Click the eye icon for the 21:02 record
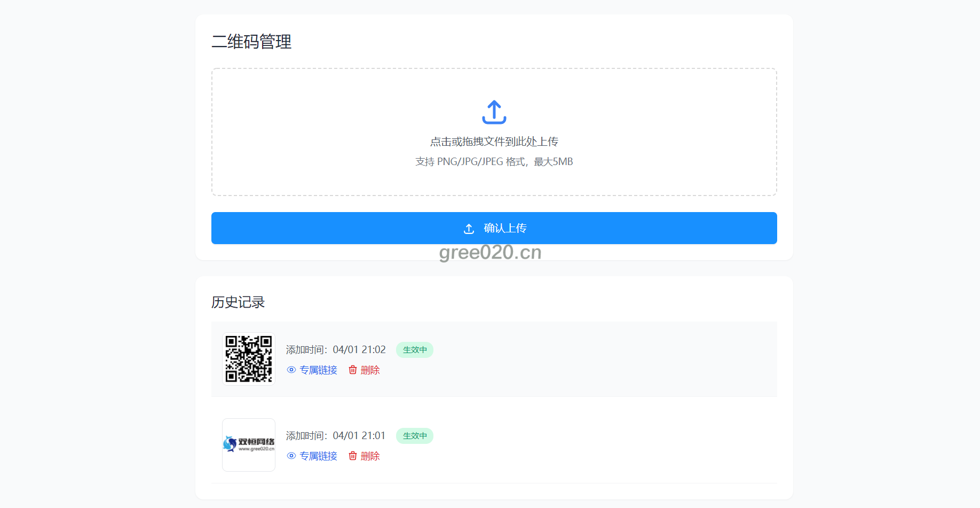Screen dimensions: 980x508 point(291,370)
